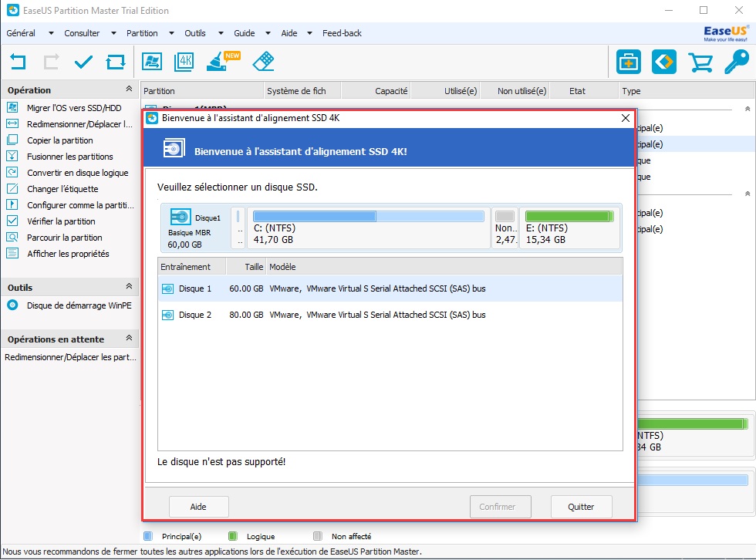Click the Refresh disk toolbar icon
756x560 pixels.
(116, 62)
